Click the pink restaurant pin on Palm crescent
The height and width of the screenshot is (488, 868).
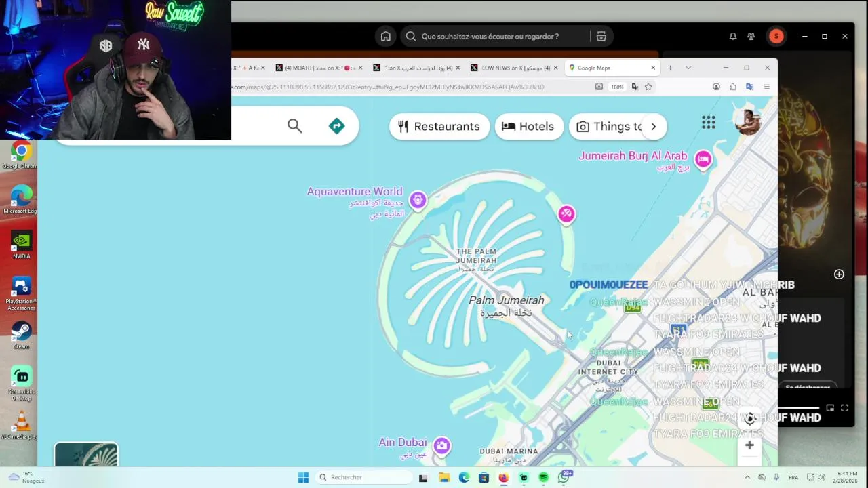point(566,215)
